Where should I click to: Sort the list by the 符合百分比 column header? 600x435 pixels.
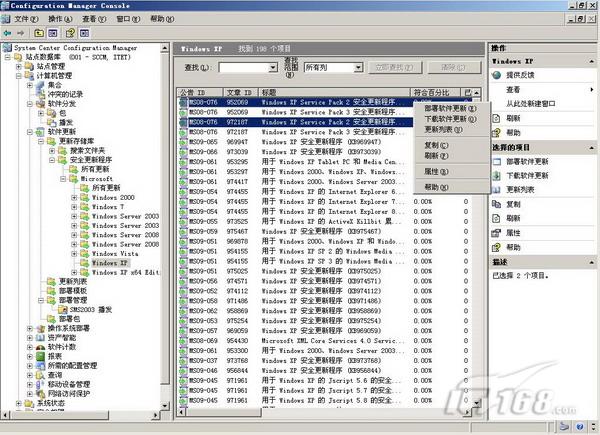435,93
